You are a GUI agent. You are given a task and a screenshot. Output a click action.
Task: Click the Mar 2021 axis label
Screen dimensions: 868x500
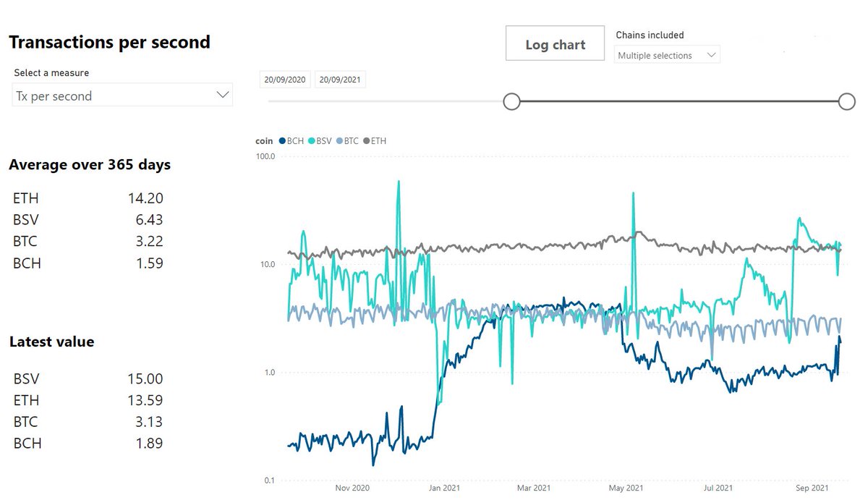point(534,488)
